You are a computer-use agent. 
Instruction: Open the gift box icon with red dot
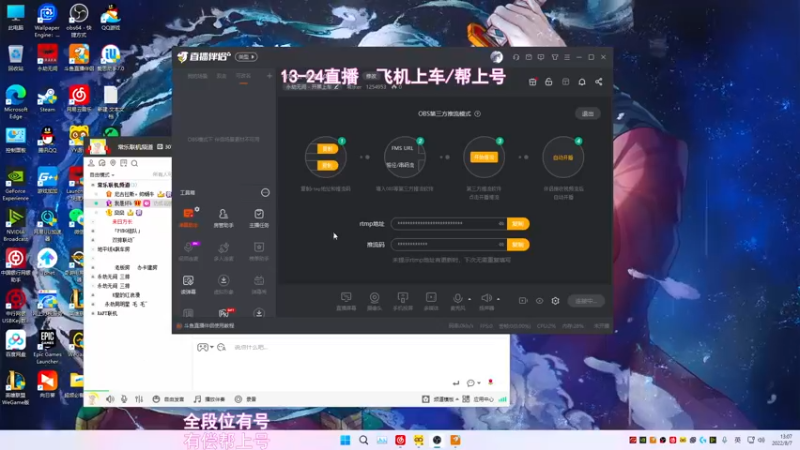tap(532, 82)
